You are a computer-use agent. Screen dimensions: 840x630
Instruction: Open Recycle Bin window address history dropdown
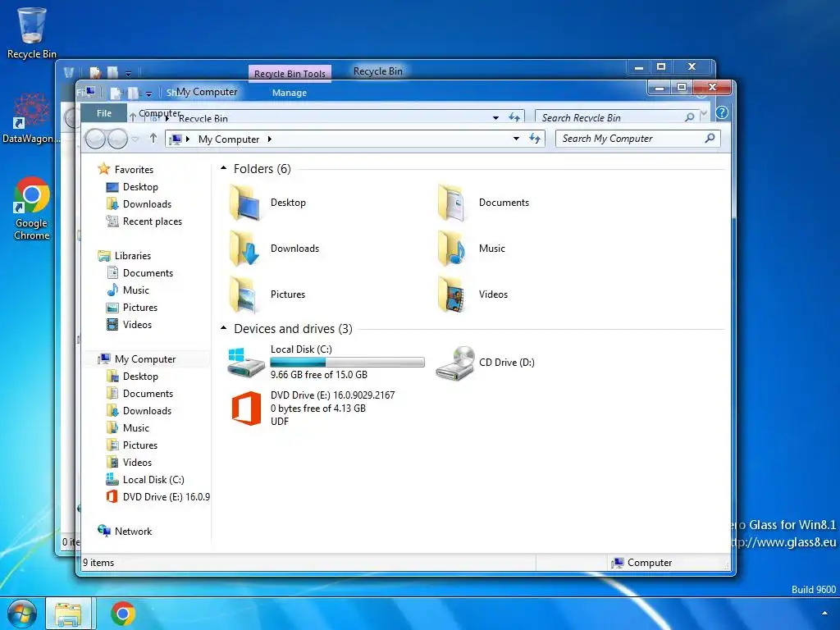pyautogui.click(x=495, y=118)
